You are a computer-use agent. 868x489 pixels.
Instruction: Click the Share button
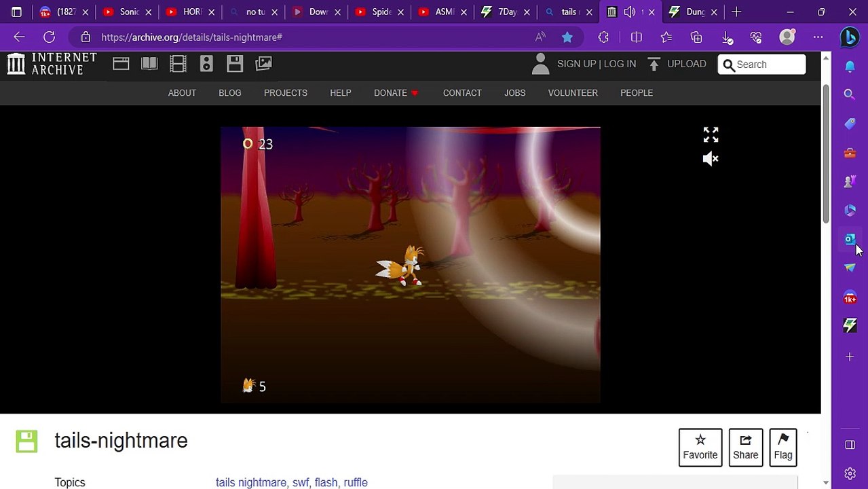(x=746, y=448)
